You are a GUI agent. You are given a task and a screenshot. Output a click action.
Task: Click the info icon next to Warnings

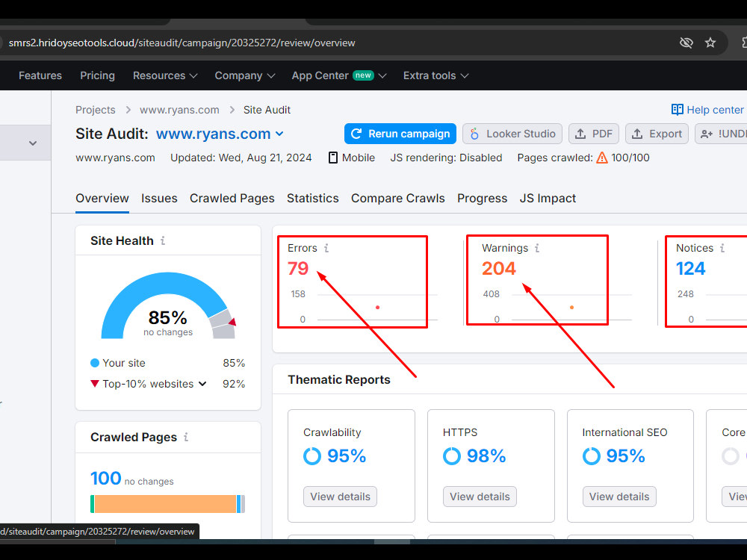point(537,248)
